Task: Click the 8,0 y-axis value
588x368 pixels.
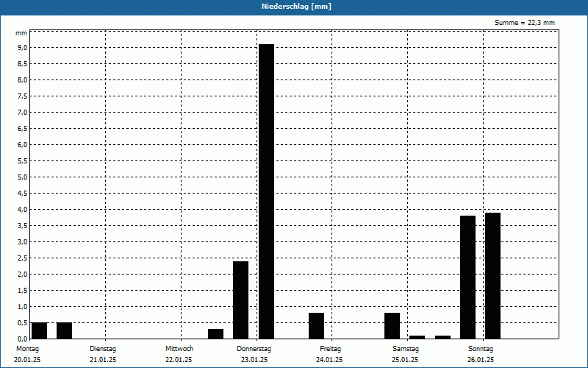Action: 22,80
